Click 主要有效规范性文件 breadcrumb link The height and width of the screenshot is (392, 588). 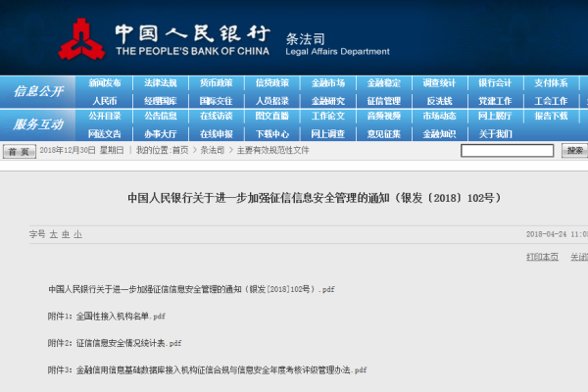(272, 150)
